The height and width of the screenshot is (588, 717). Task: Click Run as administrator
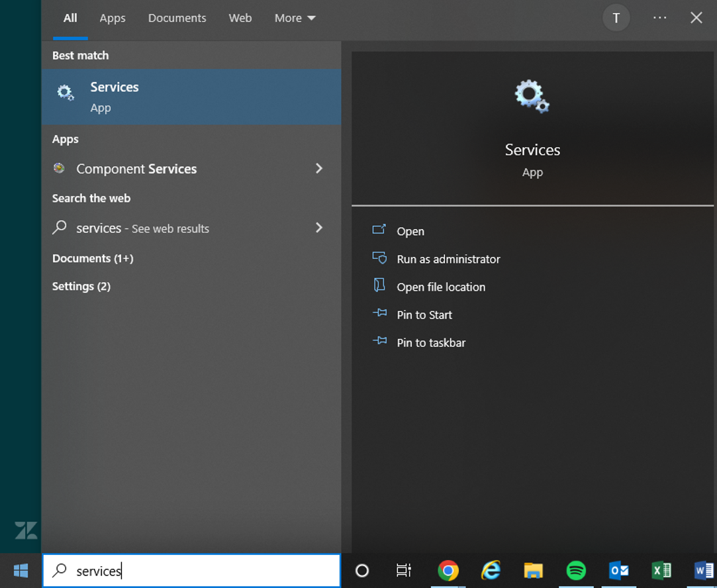tap(448, 260)
